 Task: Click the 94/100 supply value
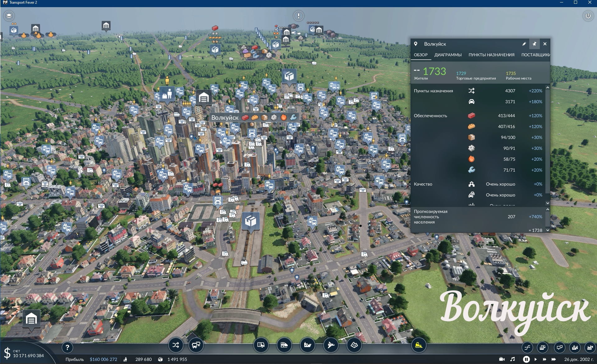508,137
